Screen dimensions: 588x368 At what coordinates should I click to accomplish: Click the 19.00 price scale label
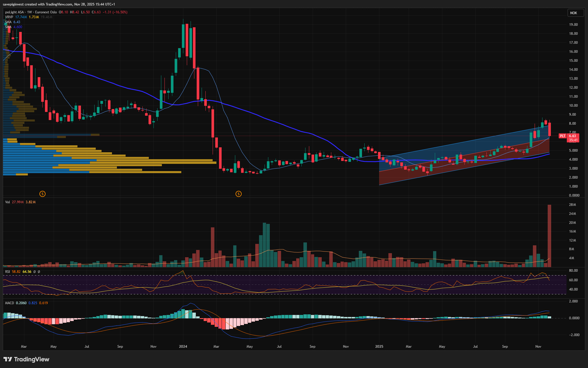point(573,25)
